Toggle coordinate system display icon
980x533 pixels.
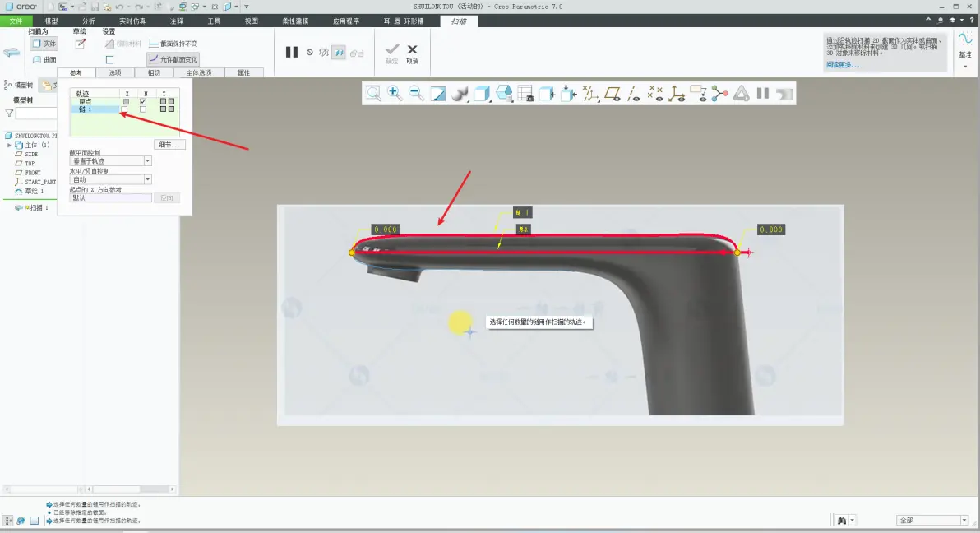[677, 93]
